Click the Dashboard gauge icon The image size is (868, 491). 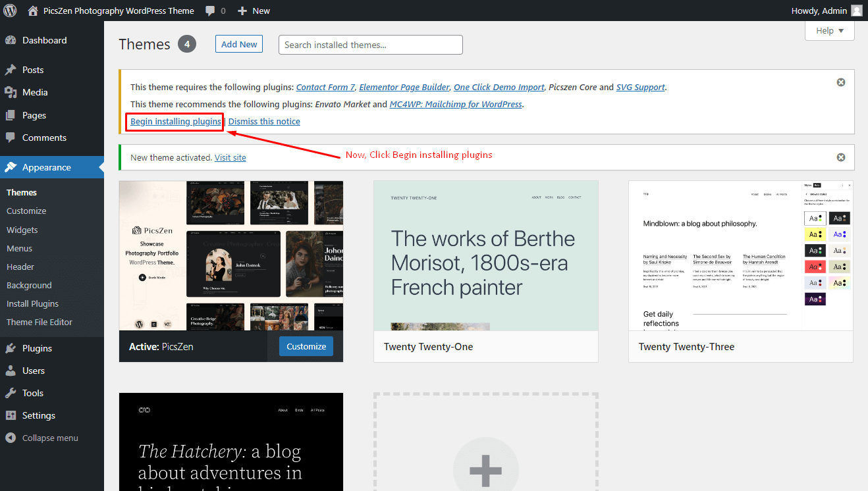pyautogui.click(x=11, y=40)
